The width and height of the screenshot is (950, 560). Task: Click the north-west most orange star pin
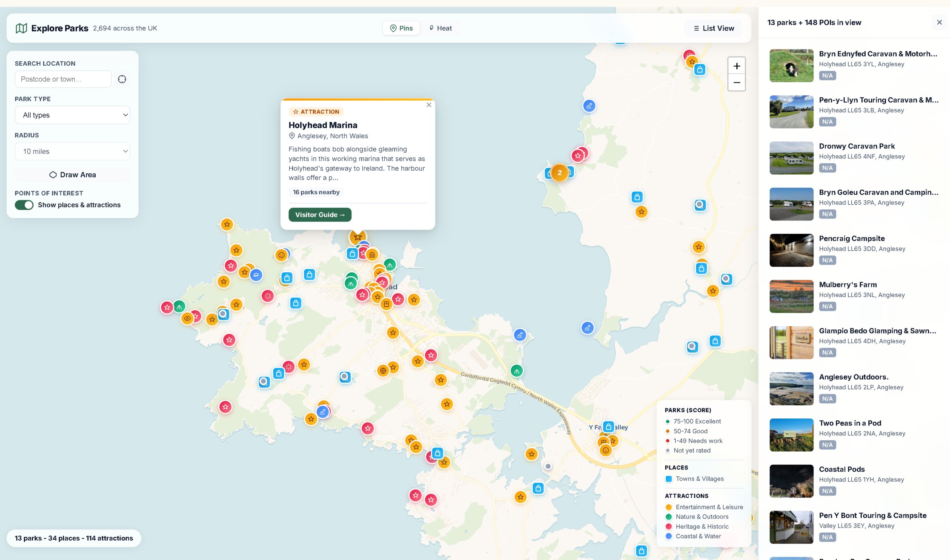pos(227,225)
